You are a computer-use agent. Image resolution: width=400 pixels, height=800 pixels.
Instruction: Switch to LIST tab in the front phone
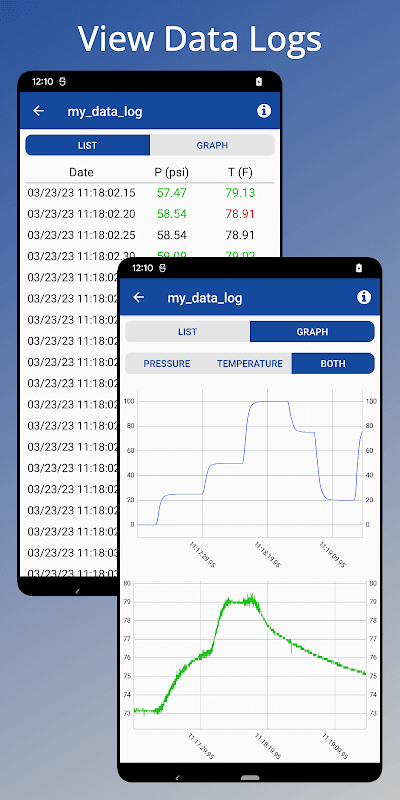point(188,332)
